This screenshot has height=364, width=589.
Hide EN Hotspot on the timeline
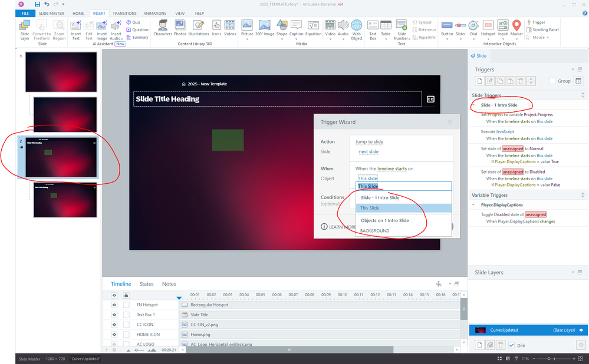[114, 305]
